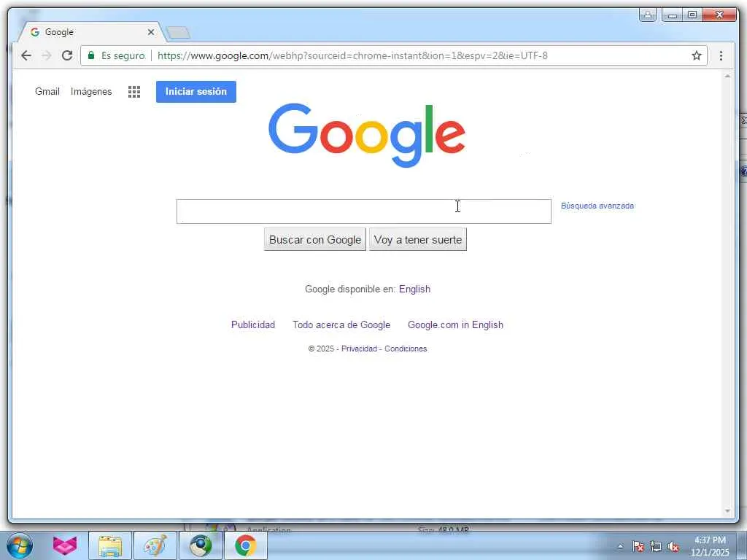This screenshot has width=747, height=560.
Task: Click Buscar con Google button
Action: pos(315,239)
